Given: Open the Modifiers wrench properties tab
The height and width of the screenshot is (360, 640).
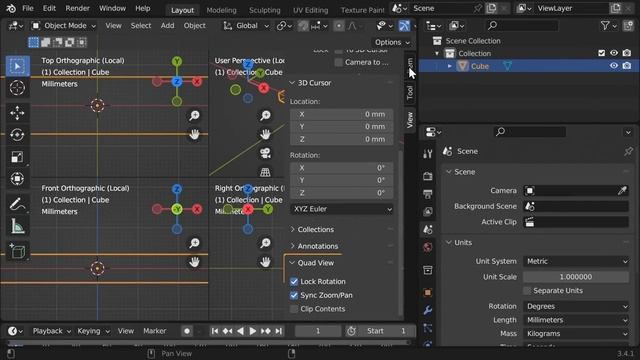Looking at the screenshot, I should click(427, 310).
